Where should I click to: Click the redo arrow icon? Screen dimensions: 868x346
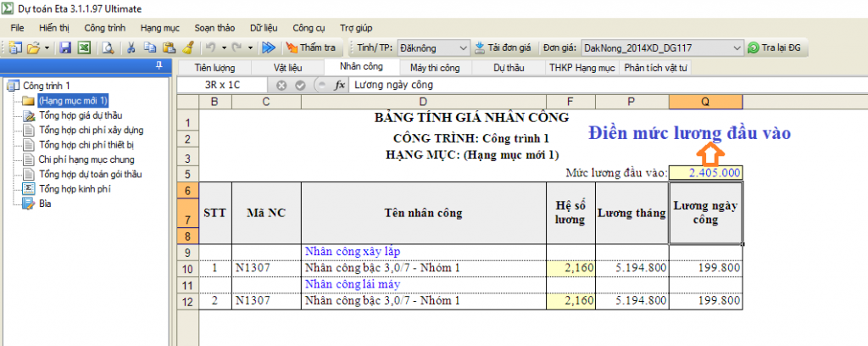[x=236, y=48]
